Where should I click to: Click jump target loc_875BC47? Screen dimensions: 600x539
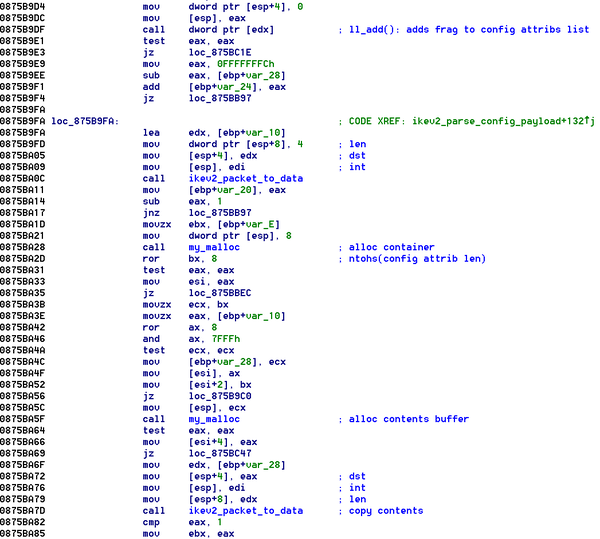220,454
